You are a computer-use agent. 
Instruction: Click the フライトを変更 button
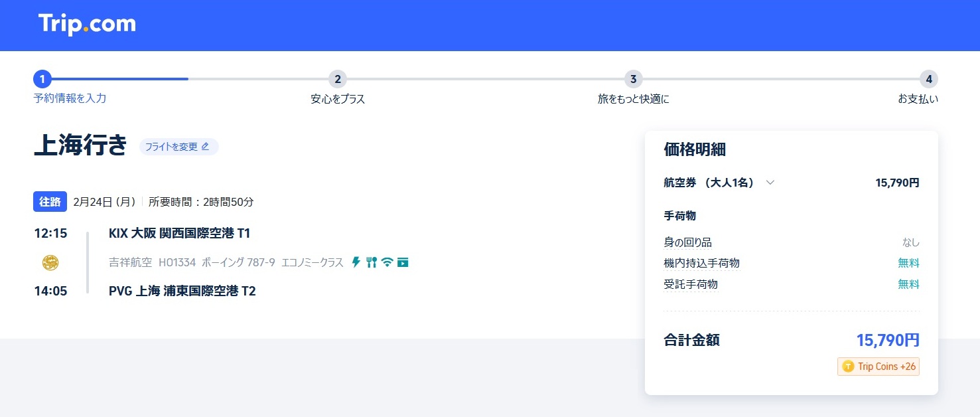click(178, 147)
